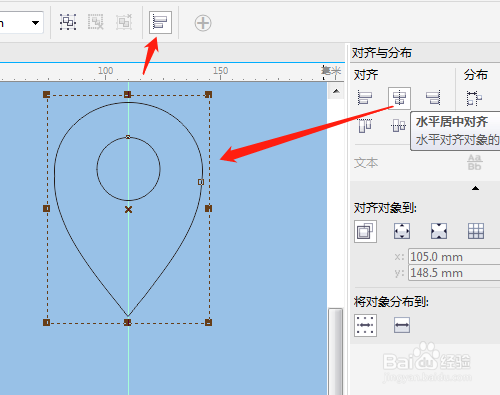
Task: Select the Align Top icon
Action: (x=365, y=126)
